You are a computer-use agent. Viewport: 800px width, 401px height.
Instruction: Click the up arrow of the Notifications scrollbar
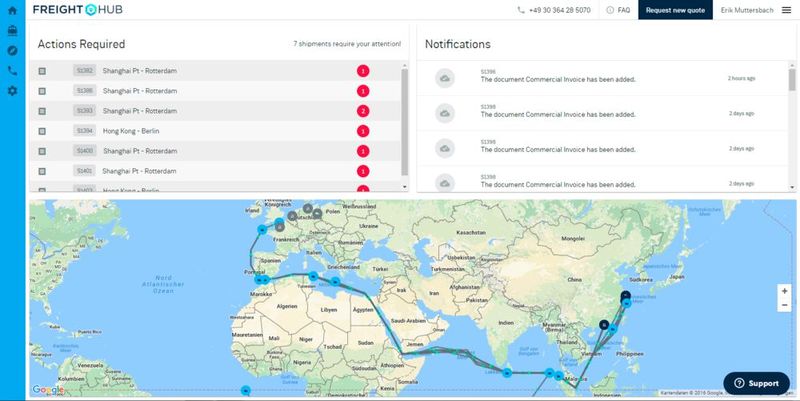(x=792, y=65)
